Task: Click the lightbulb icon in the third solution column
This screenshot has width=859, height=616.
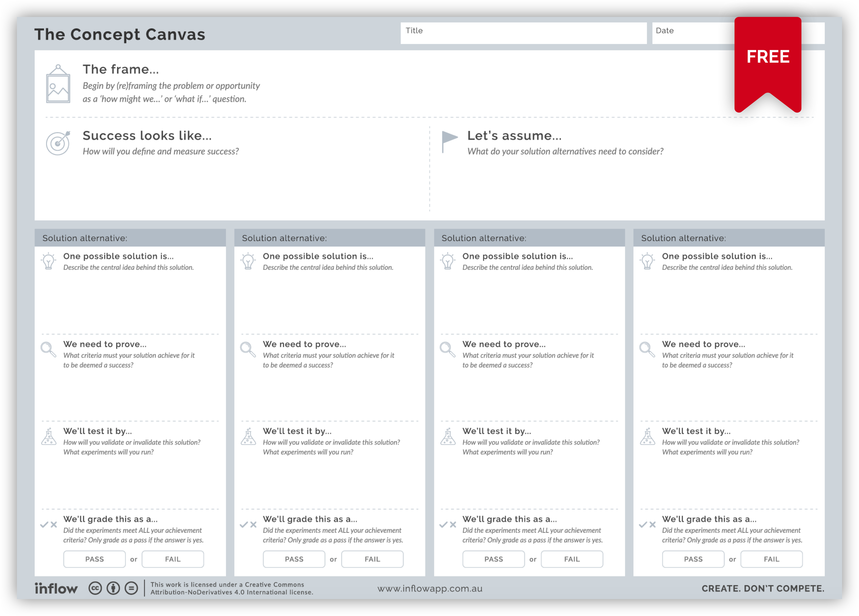Action: point(448,261)
